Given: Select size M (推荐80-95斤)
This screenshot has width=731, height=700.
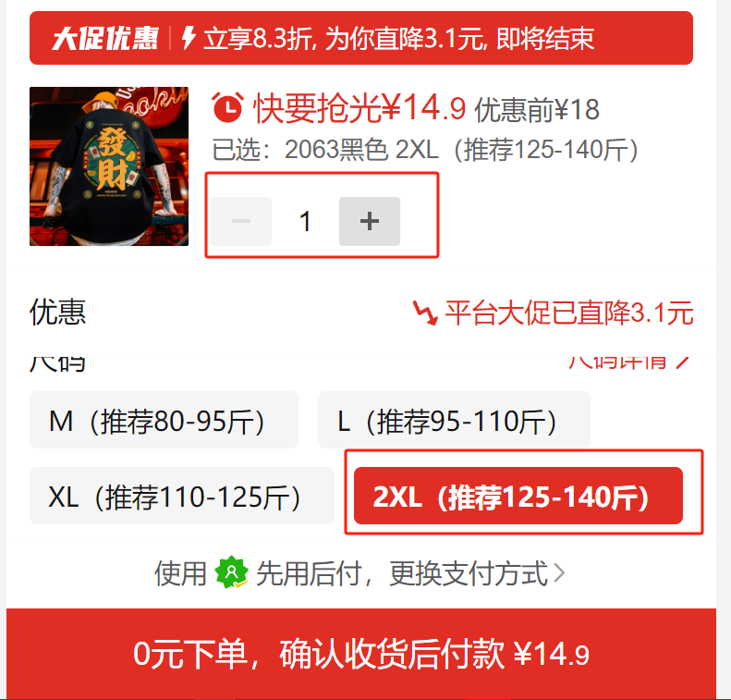Looking at the screenshot, I should (164, 420).
